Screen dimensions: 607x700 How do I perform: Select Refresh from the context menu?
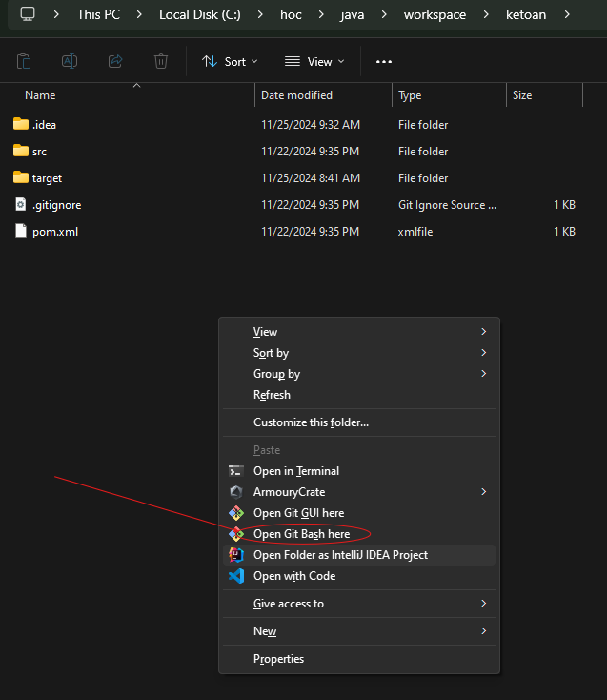click(x=272, y=395)
